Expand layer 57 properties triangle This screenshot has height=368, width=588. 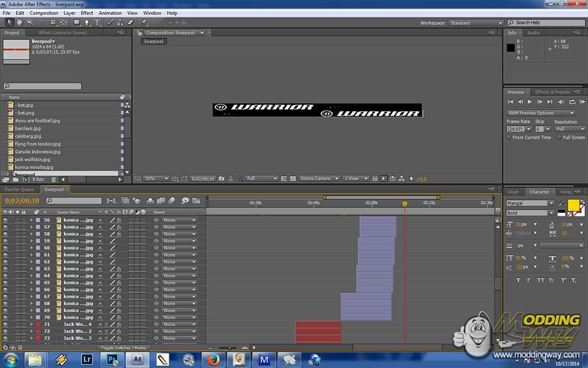[31, 227]
